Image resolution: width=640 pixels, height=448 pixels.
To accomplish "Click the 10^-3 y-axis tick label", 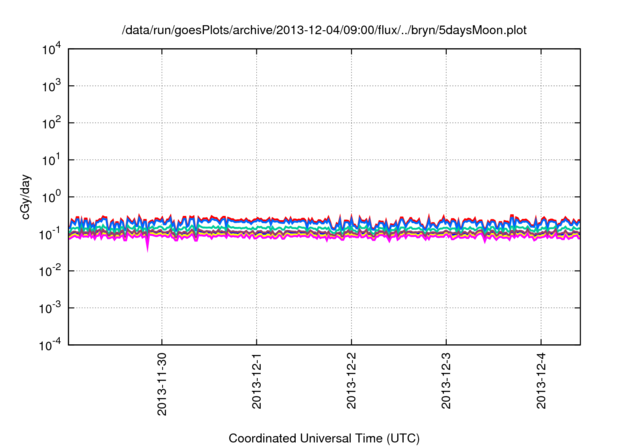I will click(x=50, y=308).
